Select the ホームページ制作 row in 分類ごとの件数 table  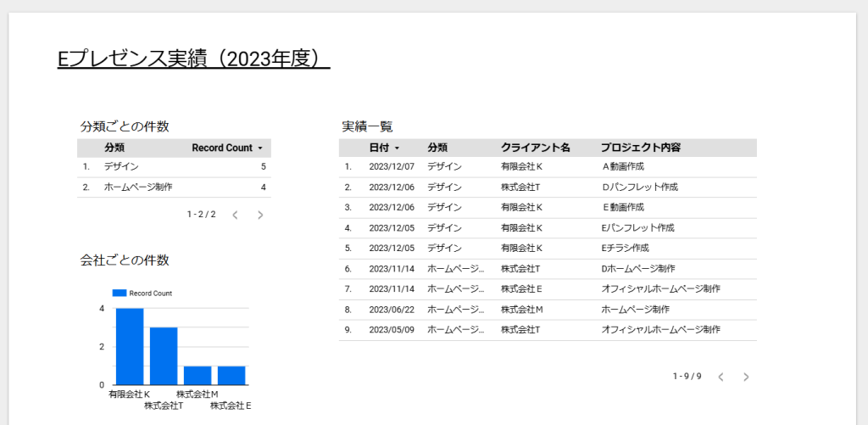point(174,187)
